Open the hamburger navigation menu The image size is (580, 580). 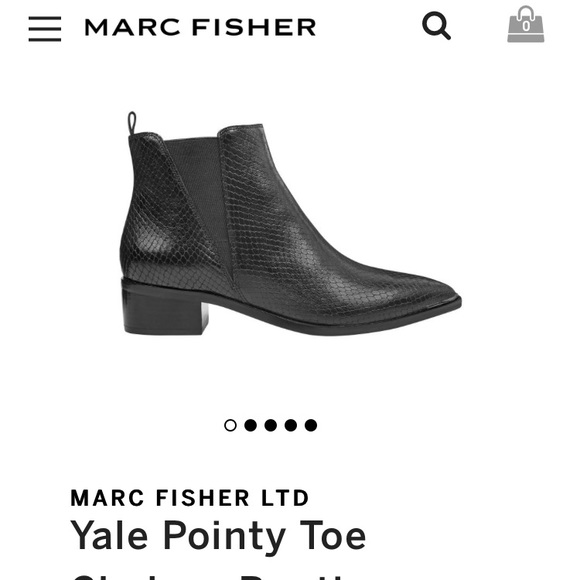[45, 29]
